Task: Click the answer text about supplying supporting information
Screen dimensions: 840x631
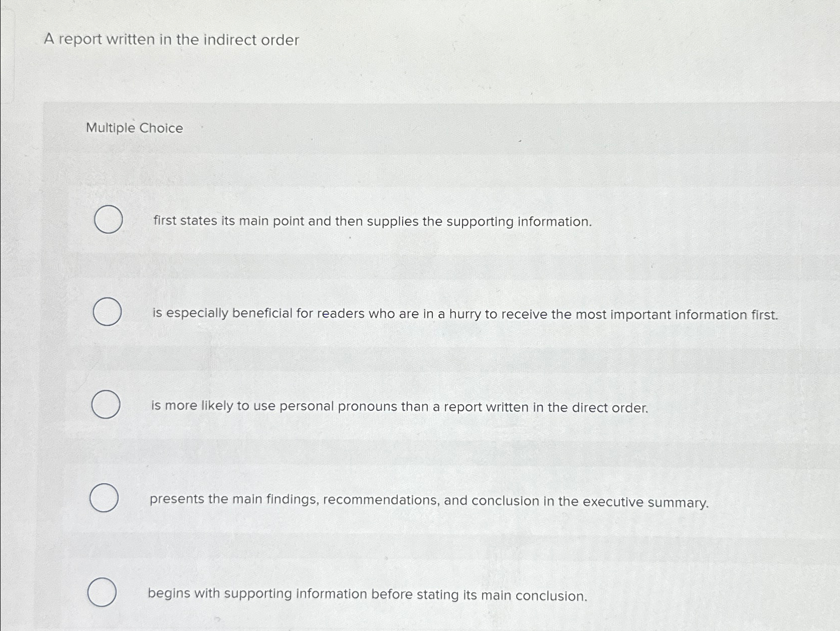Action: point(371,221)
